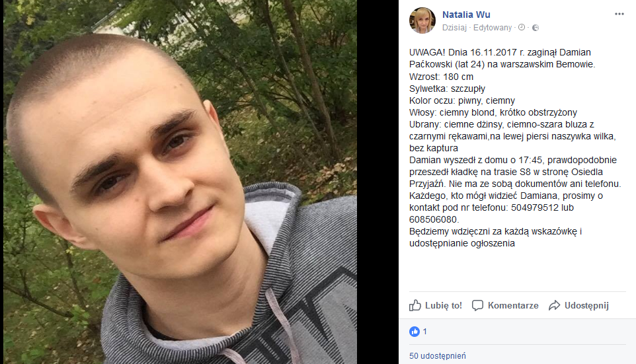Screen dimensions: 636x364
Task: Show who reacted via count 1
Action: (424, 332)
